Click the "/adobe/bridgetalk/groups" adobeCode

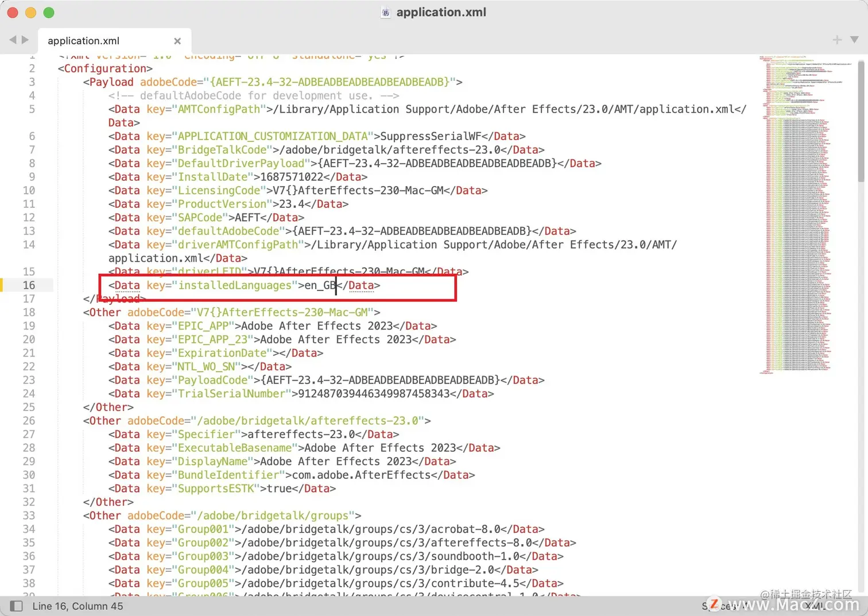273,516
